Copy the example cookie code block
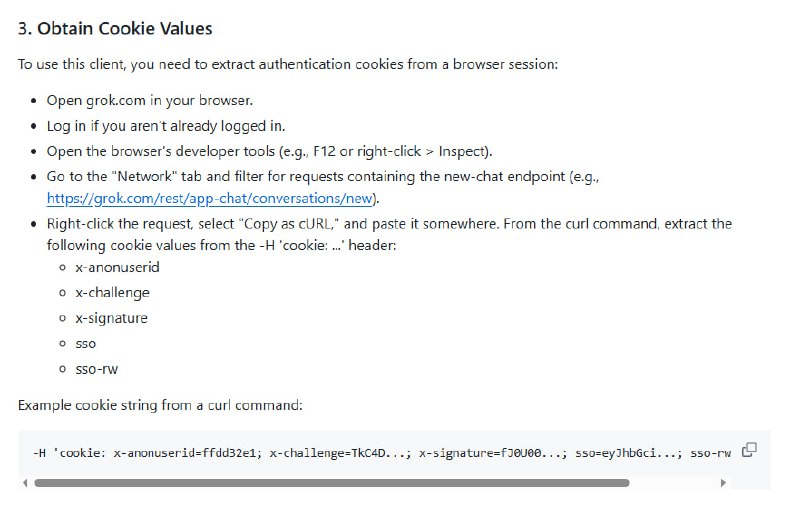Image resolution: width=800 pixels, height=515 pixels. (749, 449)
